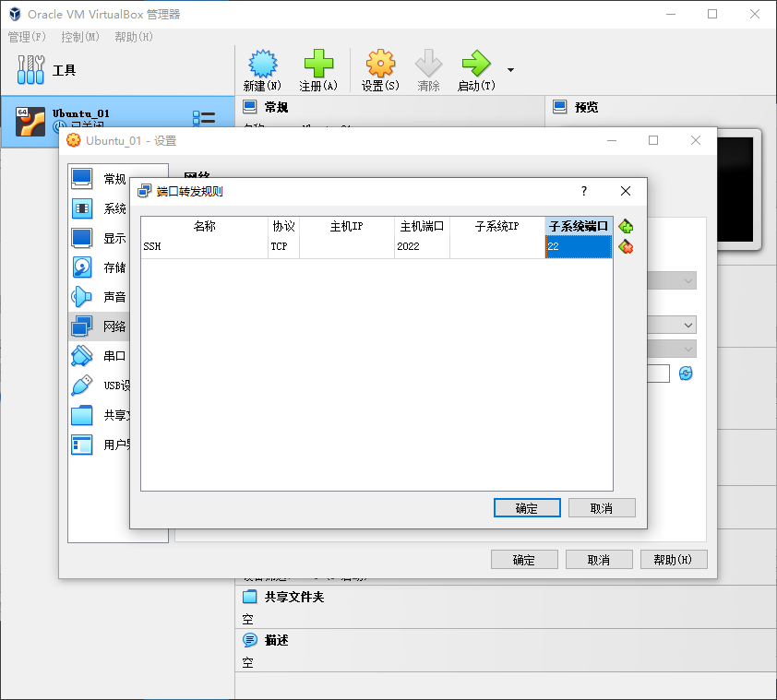Open Settings (设置) gear toolbar icon

(x=380, y=64)
